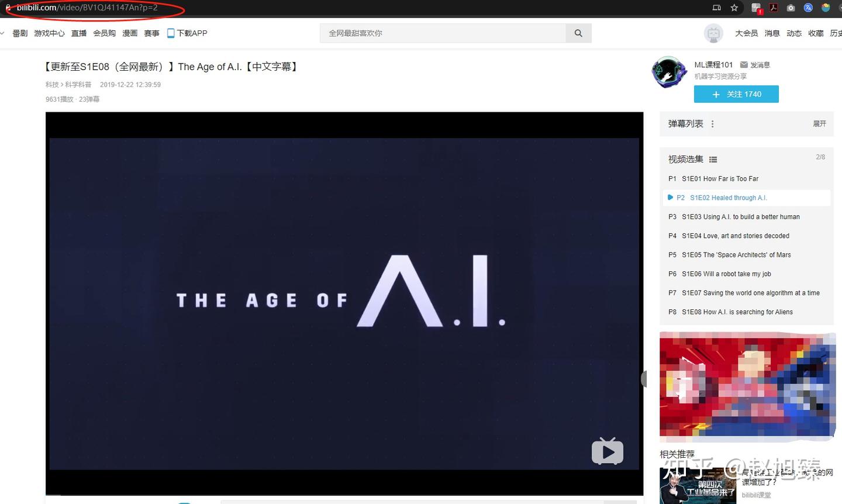Viewport: 842px width, 504px height.
Task: Click the Adobe Acrobat extension icon
Action: pyautogui.click(x=773, y=8)
